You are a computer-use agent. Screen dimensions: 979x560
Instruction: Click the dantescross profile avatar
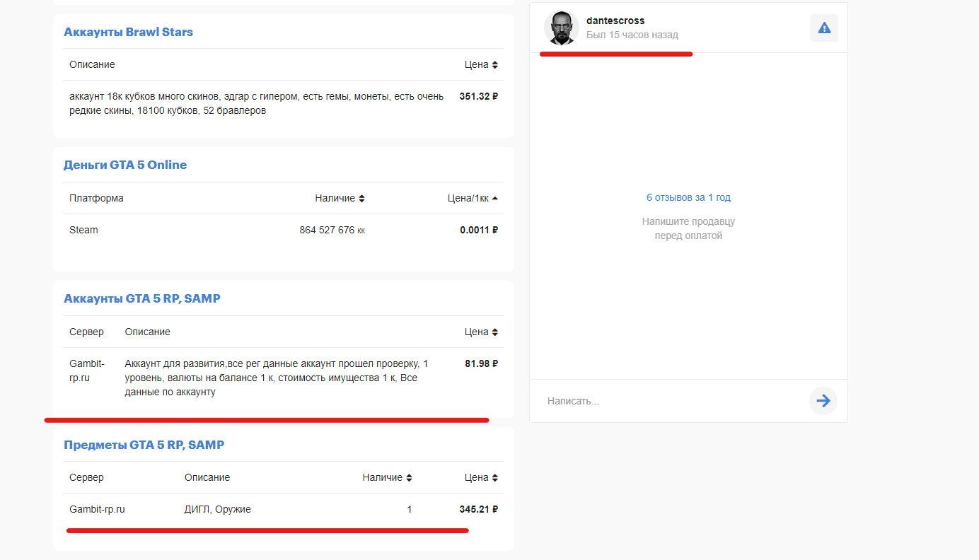click(x=561, y=28)
